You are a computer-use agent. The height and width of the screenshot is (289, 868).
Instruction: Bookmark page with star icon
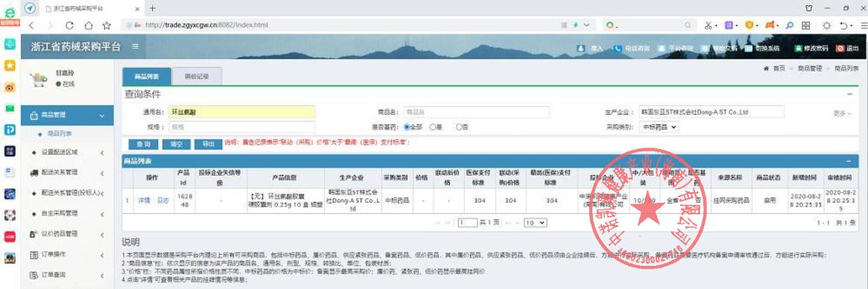tap(107, 25)
